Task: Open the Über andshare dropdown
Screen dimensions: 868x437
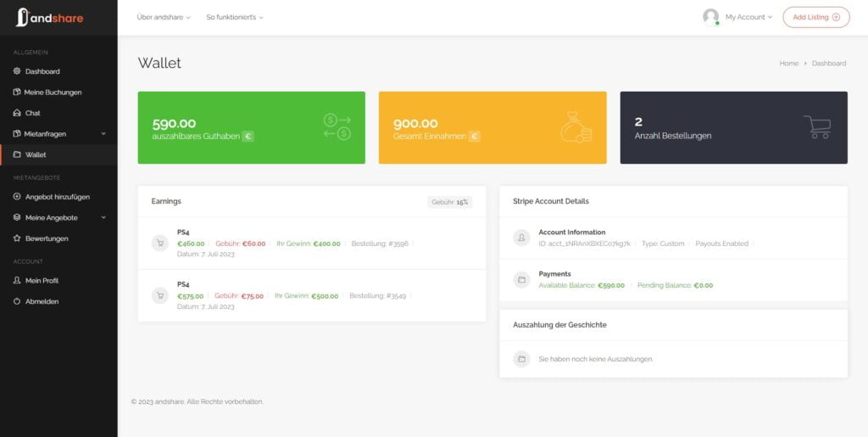Action: [x=164, y=17]
